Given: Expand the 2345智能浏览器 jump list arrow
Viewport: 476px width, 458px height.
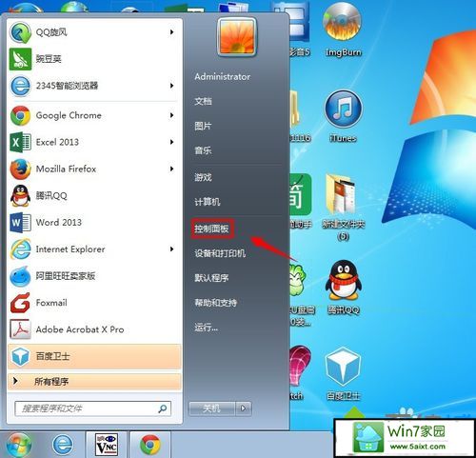Looking at the screenshot, I should (x=171, y=86).
